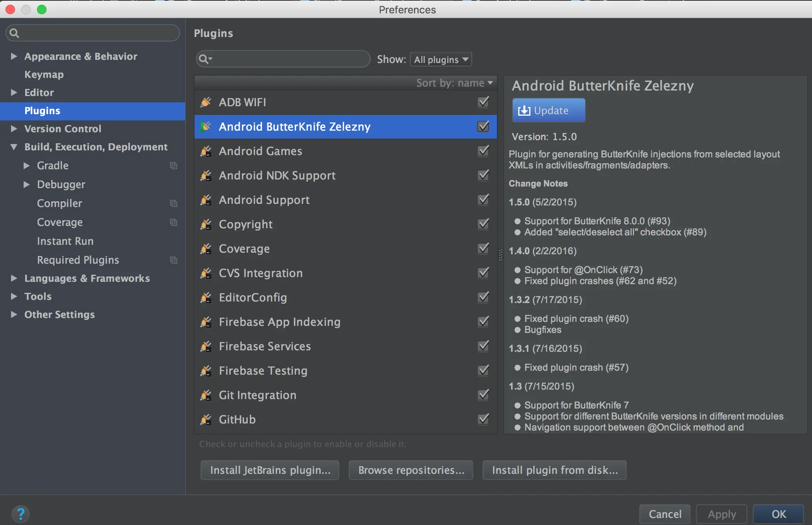Click the ADB WIFI plugin icon
The image size is (812, 525).
pyautogui.click(x=206, y=102)
